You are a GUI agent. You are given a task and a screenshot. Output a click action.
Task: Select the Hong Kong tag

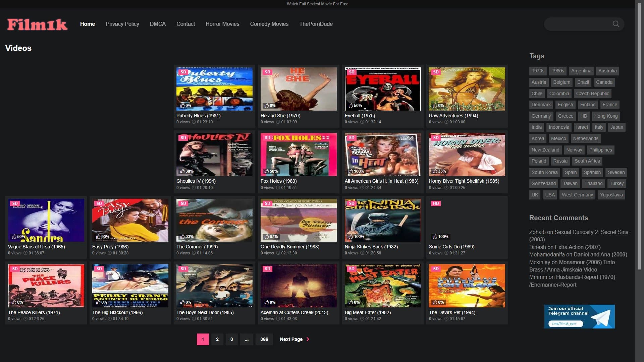click(x=606, y=116)
